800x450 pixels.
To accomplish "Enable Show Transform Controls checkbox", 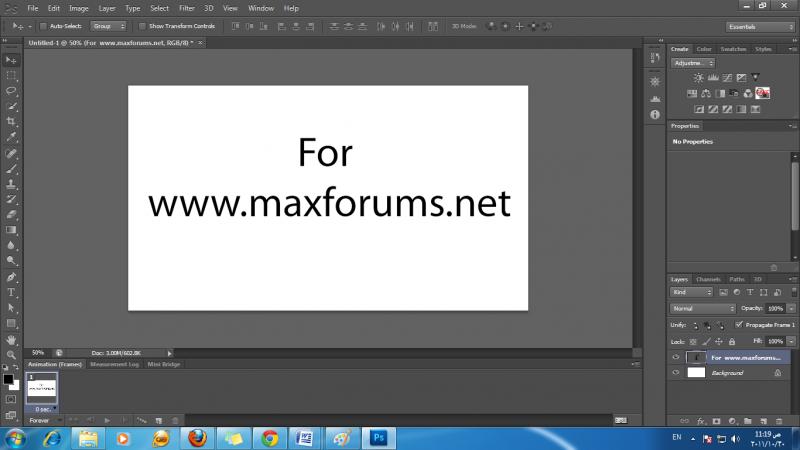I will (x=142, y=26).
